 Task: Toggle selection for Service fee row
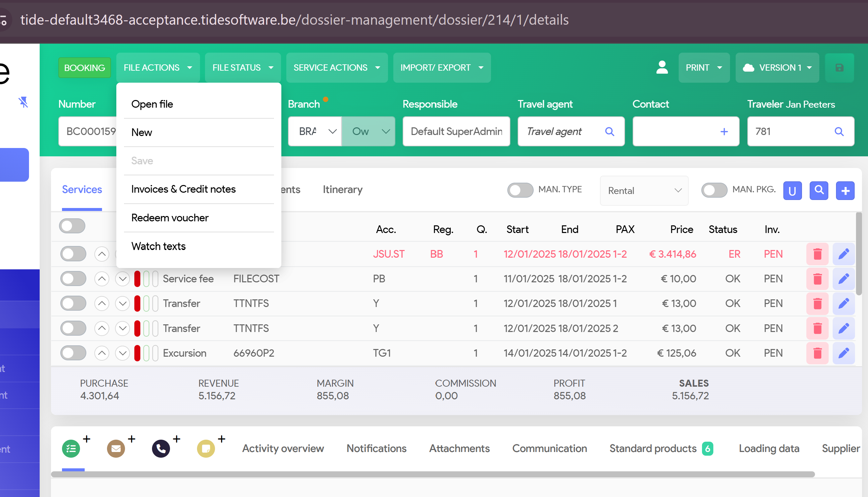pyautogui.click(x=73, y=279)
